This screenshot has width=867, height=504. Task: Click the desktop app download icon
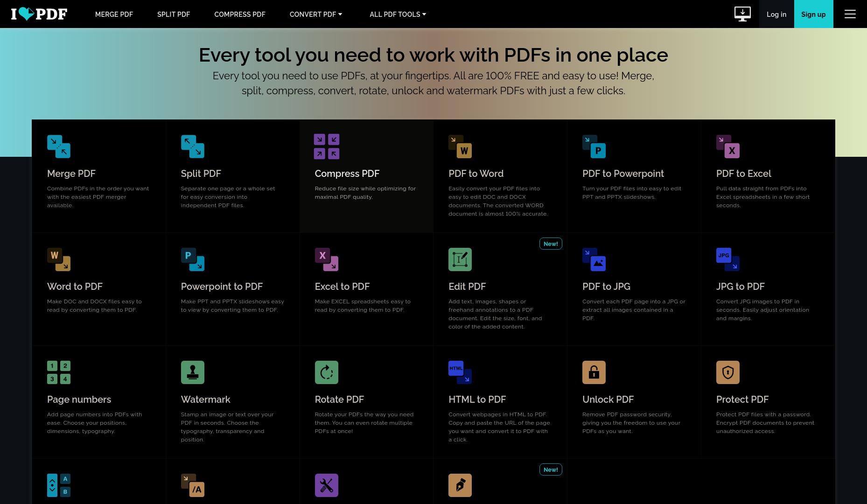pos(742,14)
